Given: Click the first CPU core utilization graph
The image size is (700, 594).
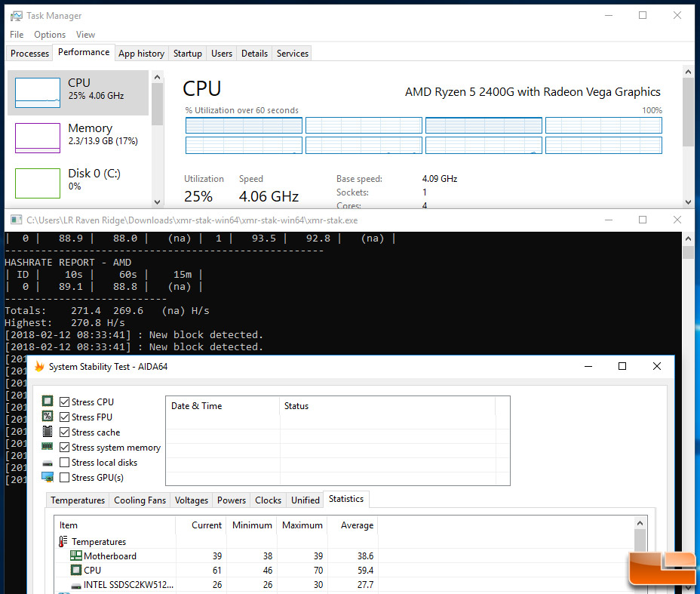Looking at the screenshot, I should coord(244,125).
